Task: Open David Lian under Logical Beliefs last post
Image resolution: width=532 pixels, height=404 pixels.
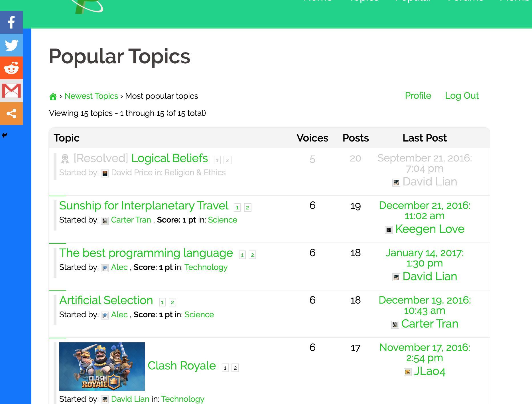Action: click(x=430, y=182)
